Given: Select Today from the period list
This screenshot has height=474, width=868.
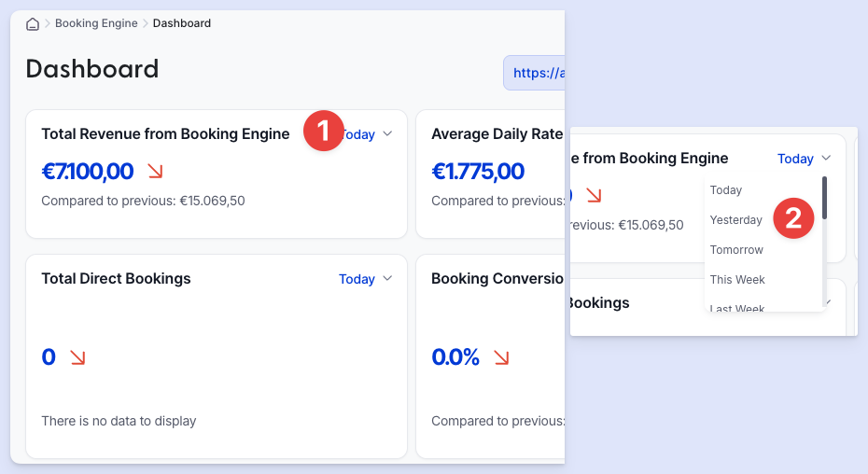Looking at the screenshot, I should pos(726,190).
